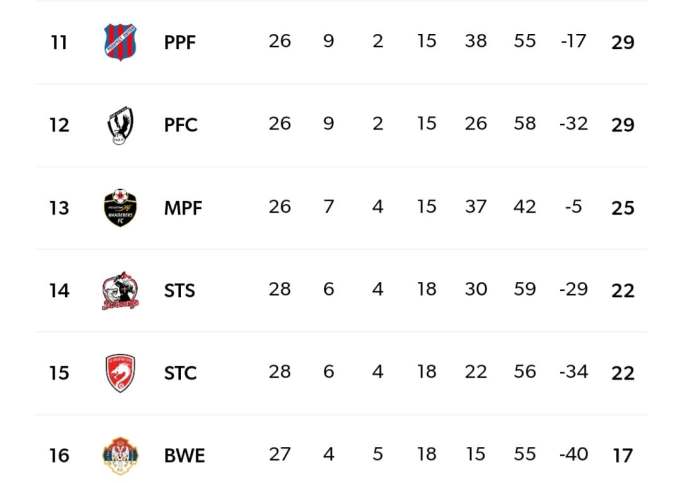Click rank number 11

pyautogui.click(x=59, y=43)
